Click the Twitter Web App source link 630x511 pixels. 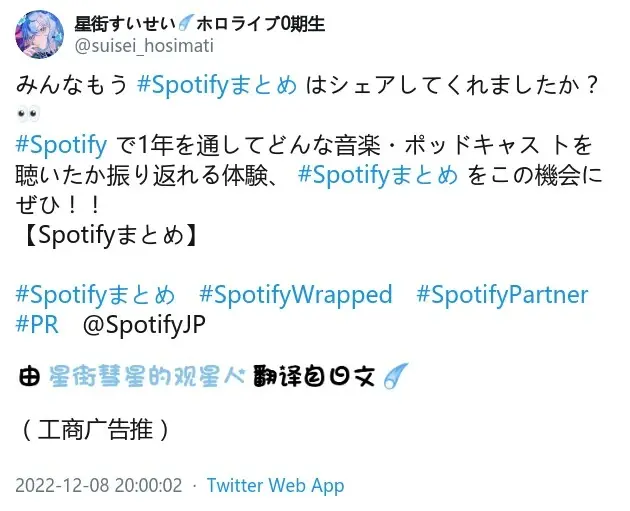pos(275,486)
